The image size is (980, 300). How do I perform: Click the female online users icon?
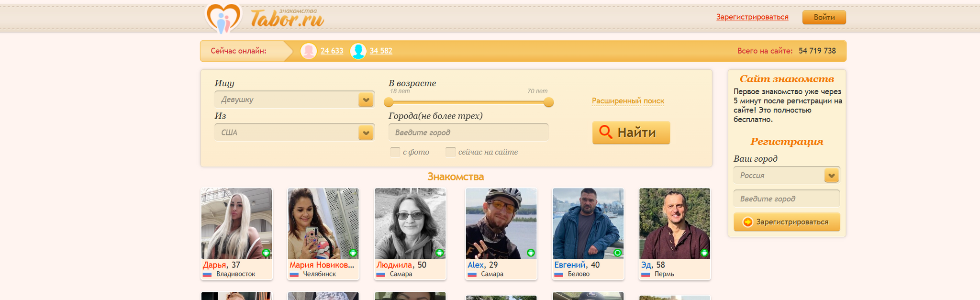pos(309,51)
